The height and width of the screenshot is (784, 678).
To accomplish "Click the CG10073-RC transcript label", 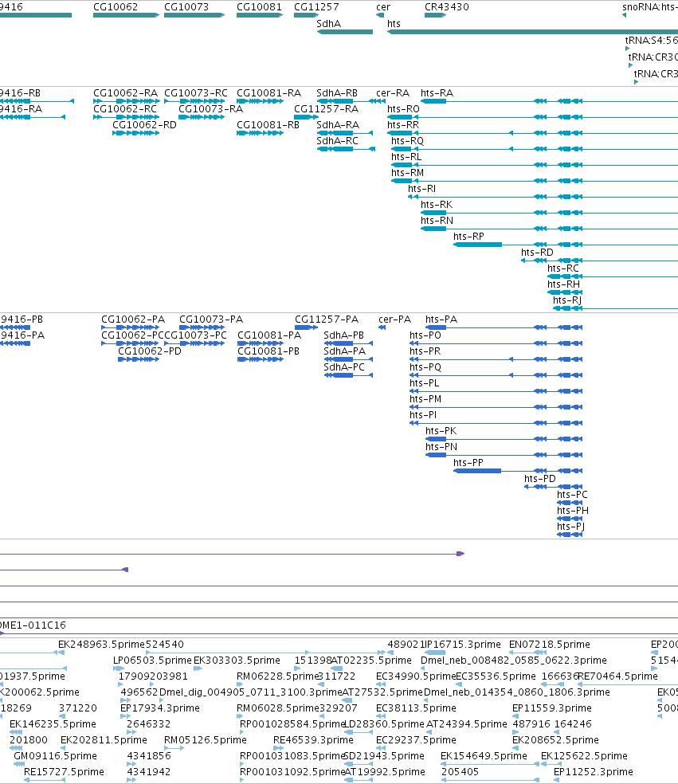I will click(196, 93).
